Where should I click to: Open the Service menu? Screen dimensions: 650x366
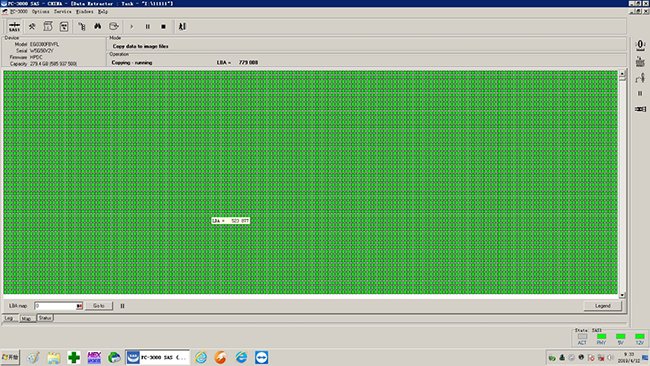pos(63,12)
